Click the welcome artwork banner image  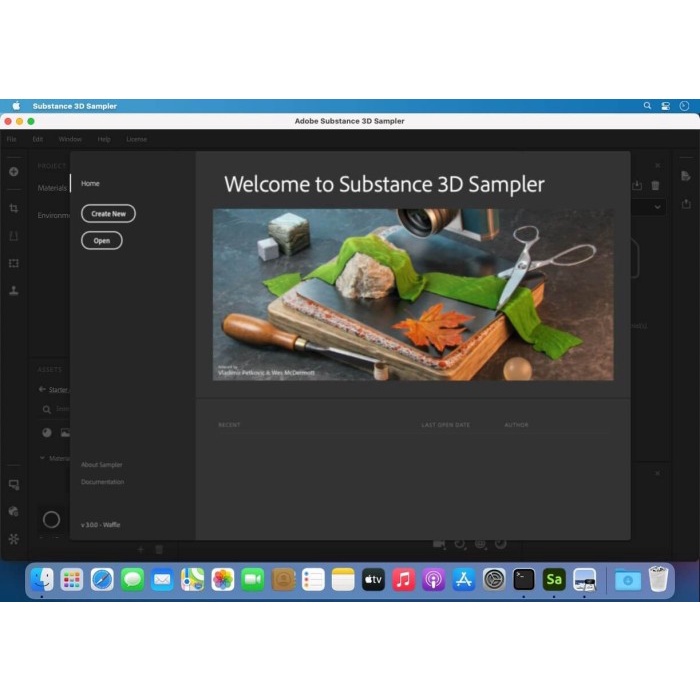(x=413, y=295)
